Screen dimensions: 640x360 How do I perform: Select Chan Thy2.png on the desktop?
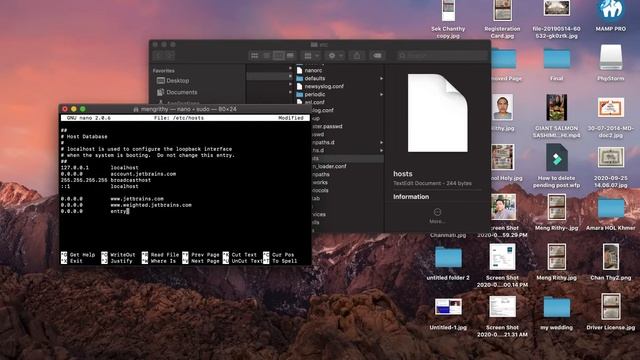tap(611, 257)
